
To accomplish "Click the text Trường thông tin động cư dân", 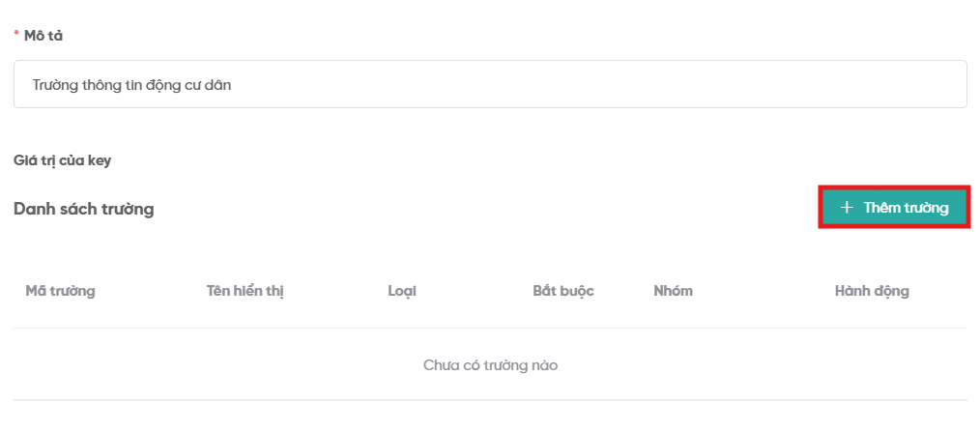I will pos(131,85).
